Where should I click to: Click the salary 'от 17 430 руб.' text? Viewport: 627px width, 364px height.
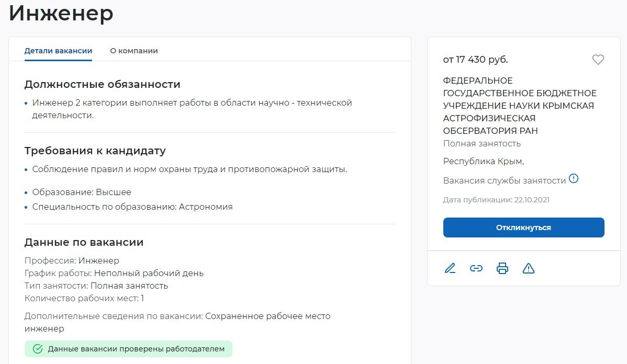click(x=476, y=59)
